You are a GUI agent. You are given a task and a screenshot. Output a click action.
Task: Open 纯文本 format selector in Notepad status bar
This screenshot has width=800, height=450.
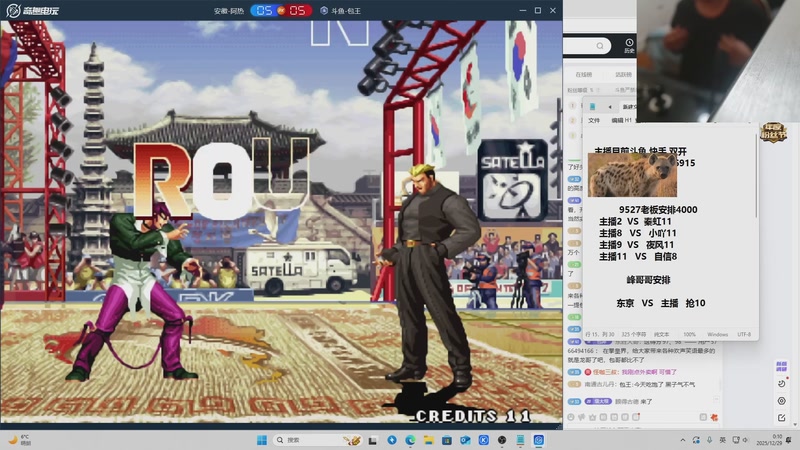point(661,334)
